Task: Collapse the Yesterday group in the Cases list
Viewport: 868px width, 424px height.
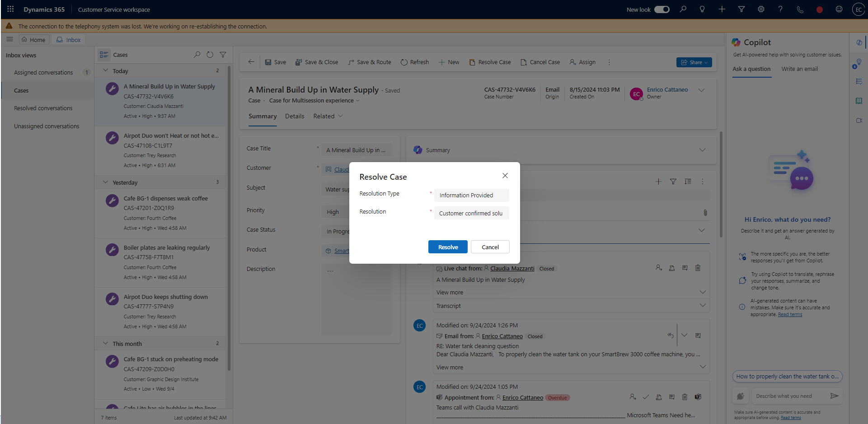Action: click(105, 182)
